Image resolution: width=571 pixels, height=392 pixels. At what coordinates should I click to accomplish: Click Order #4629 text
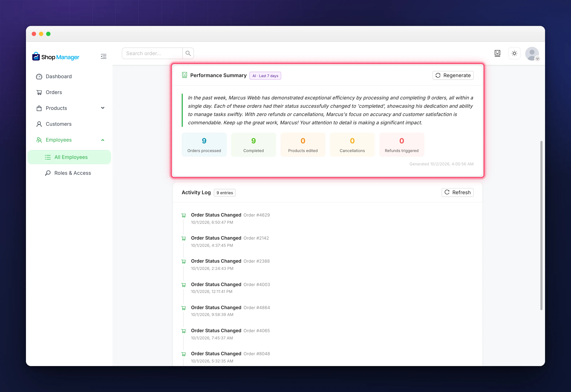[x=256, y=215]
